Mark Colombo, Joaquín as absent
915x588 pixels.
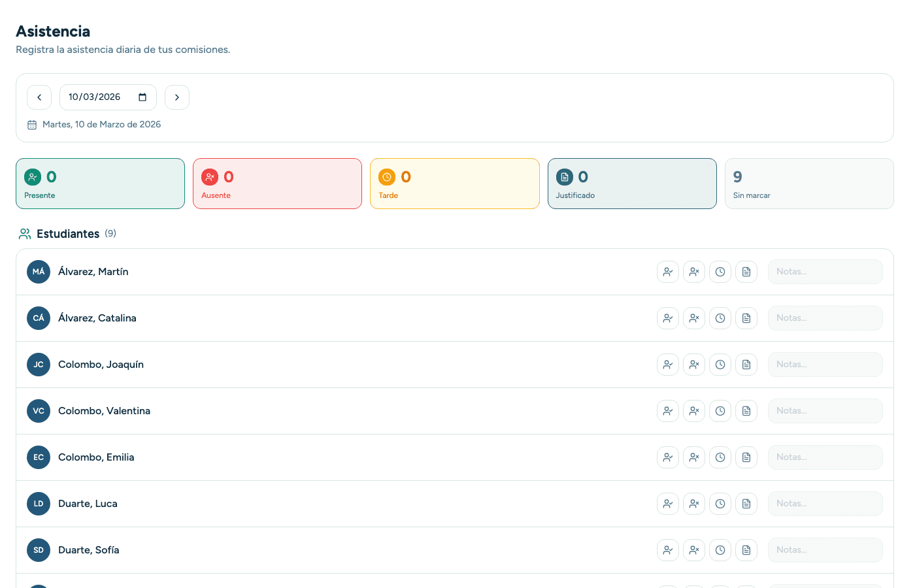tap(694, 365)
